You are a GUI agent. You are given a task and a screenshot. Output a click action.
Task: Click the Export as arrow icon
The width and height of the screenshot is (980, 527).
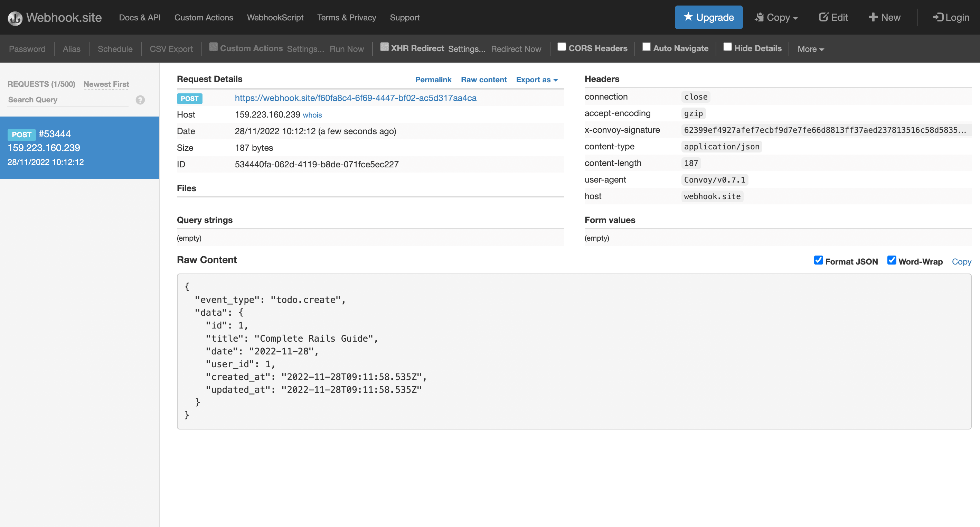point(556,80)
